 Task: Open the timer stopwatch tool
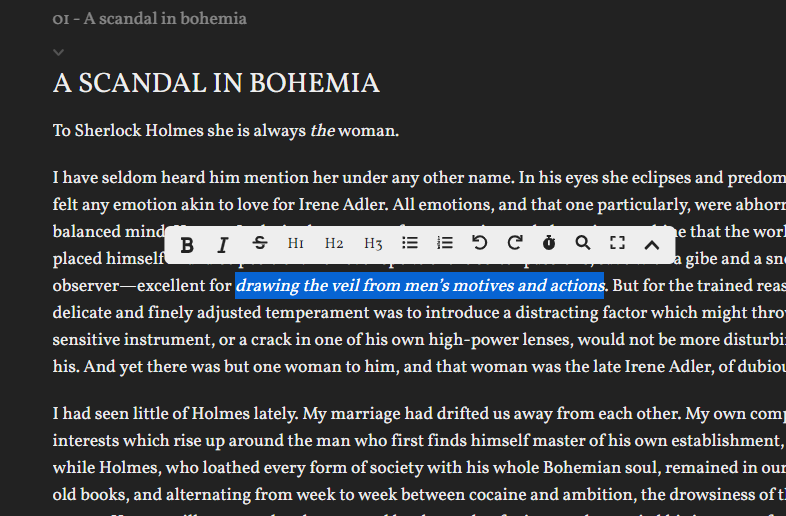pos(549,243)
